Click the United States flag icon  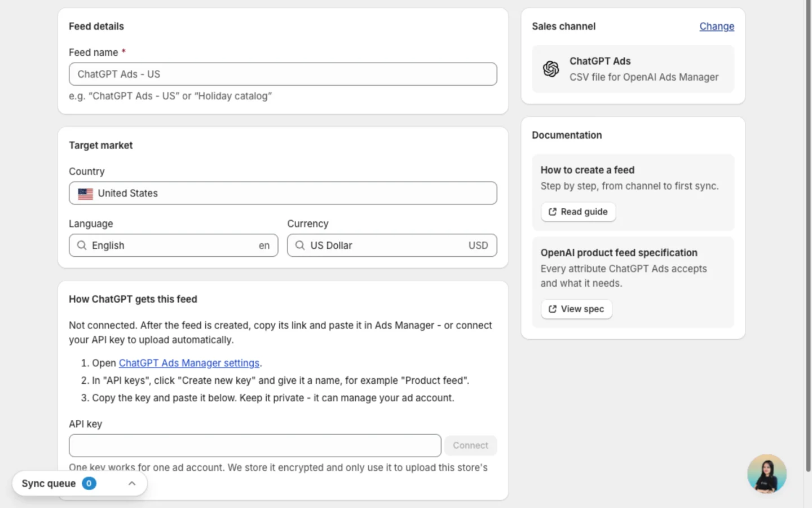tap(86, 194)
